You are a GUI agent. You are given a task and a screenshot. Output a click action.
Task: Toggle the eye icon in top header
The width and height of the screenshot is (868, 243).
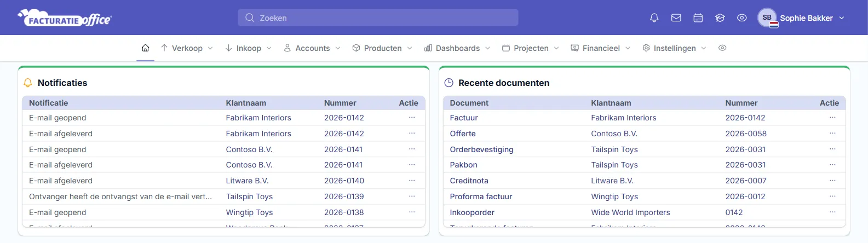coord(741,18)
